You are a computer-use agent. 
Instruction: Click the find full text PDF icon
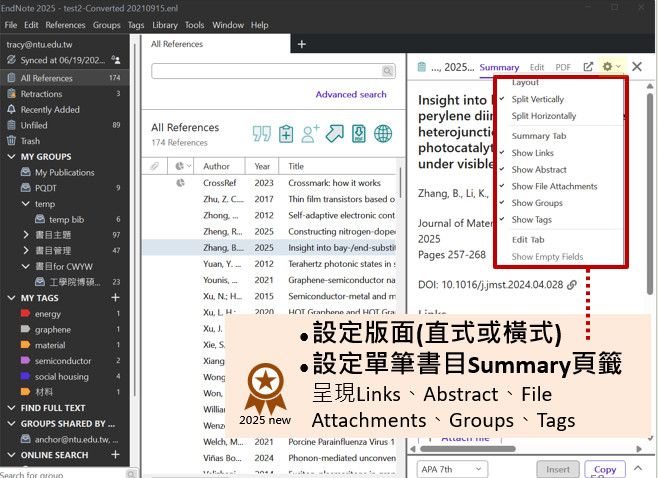[359, 133]
